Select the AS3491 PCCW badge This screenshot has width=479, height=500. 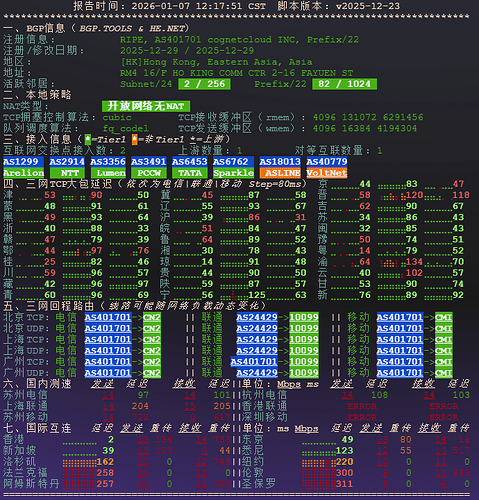tap(149, 167)
